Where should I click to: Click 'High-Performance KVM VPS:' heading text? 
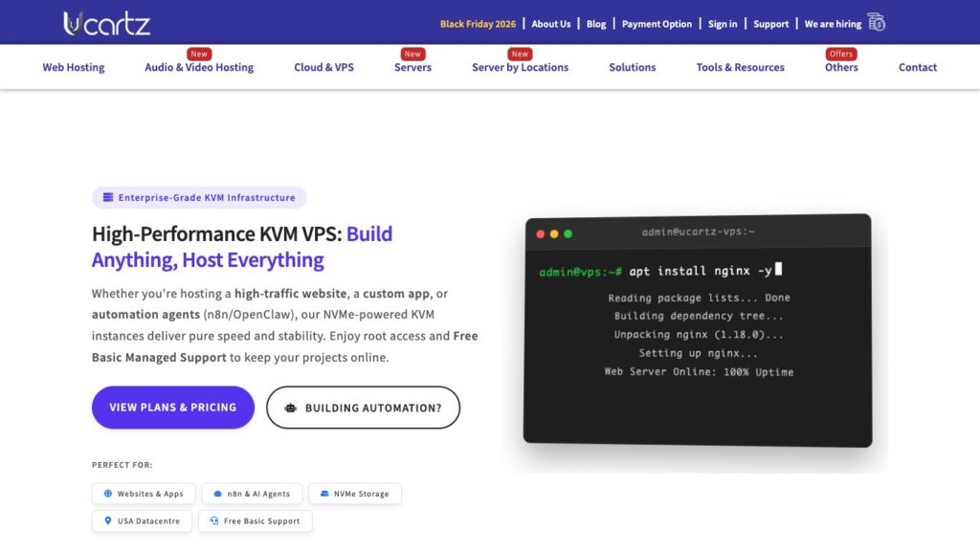pyautogui.click(x=217, y=233)
